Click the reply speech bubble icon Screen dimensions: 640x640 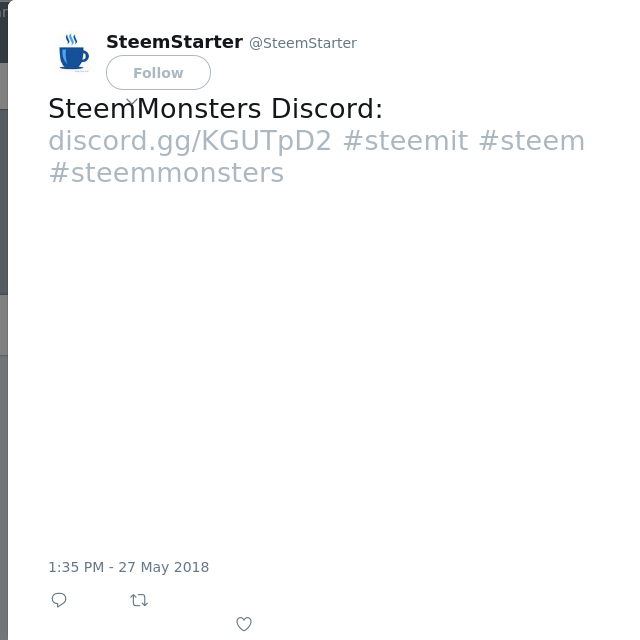tap(59, 600)
